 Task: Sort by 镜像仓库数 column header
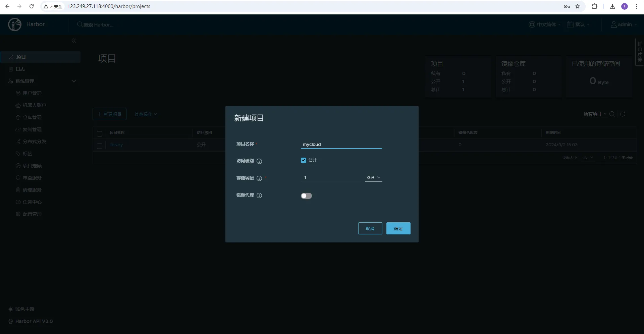(x=468, y=132)
